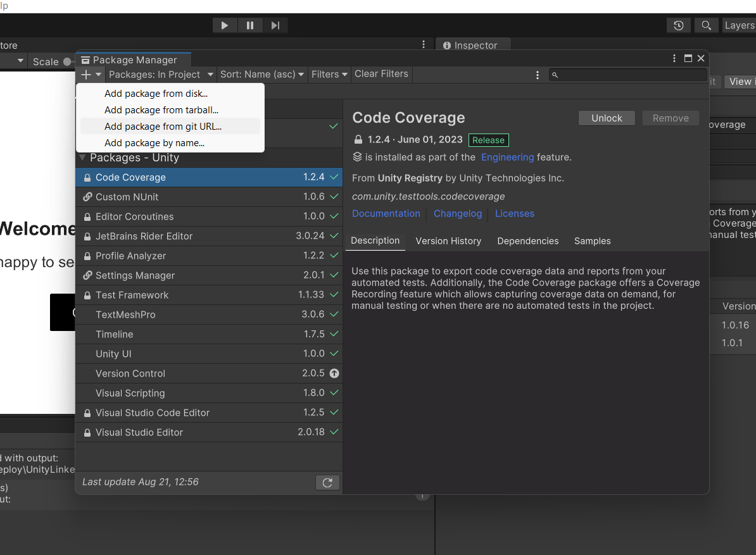Screen dimensions: 756x555
Task: Click lock icon beside Test Framework
Action: pos(87,296)
